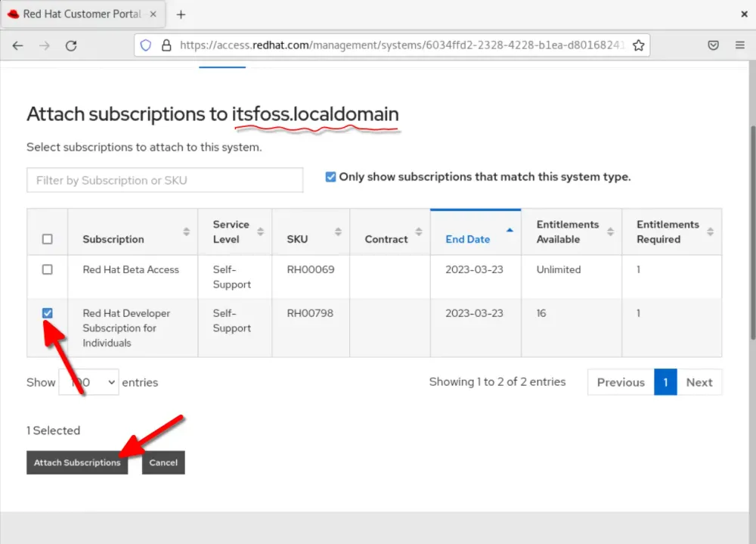756x544 pixels.
Task: Sort by SKU column arrows
Action: (x=338, y=232)
